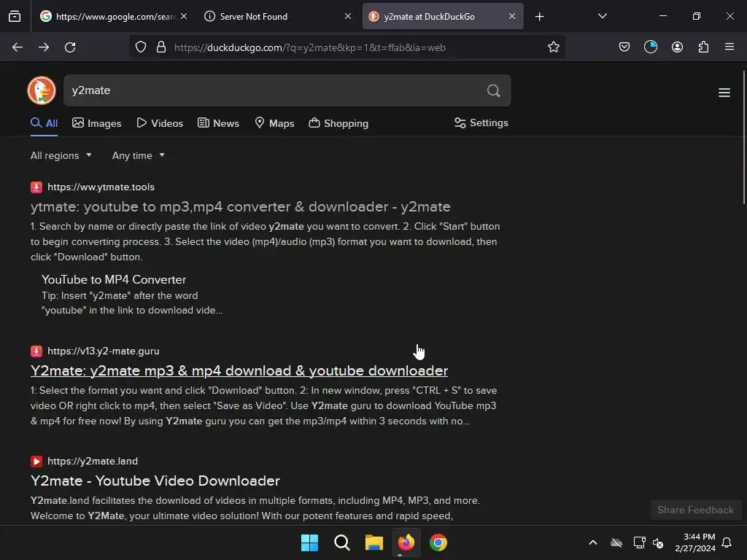
Task: Open File Explorer from the taskbar
Action: coord(374,542)
